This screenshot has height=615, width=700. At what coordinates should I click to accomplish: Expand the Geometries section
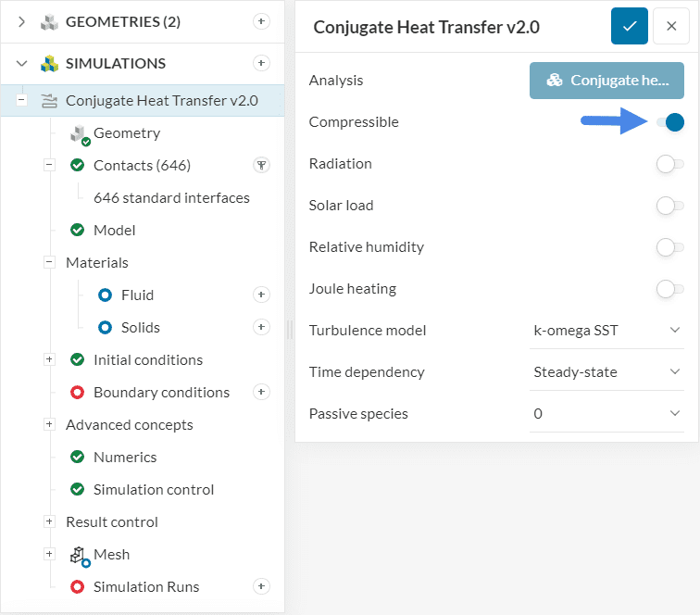[21, 21]
